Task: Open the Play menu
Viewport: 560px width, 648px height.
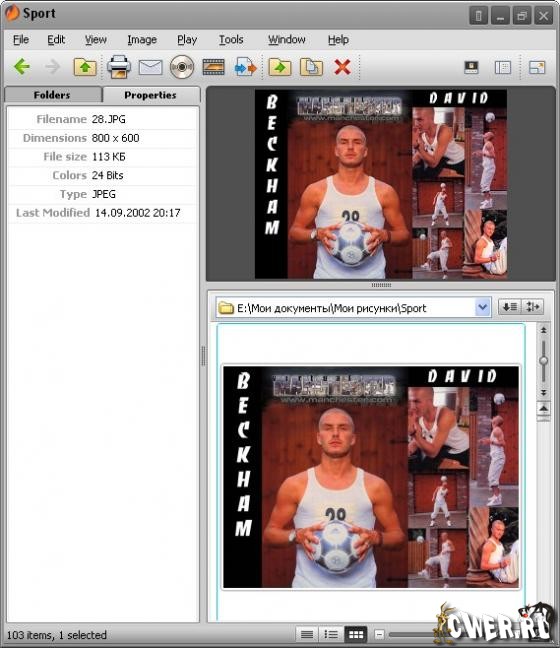Action: click(187, 40)
